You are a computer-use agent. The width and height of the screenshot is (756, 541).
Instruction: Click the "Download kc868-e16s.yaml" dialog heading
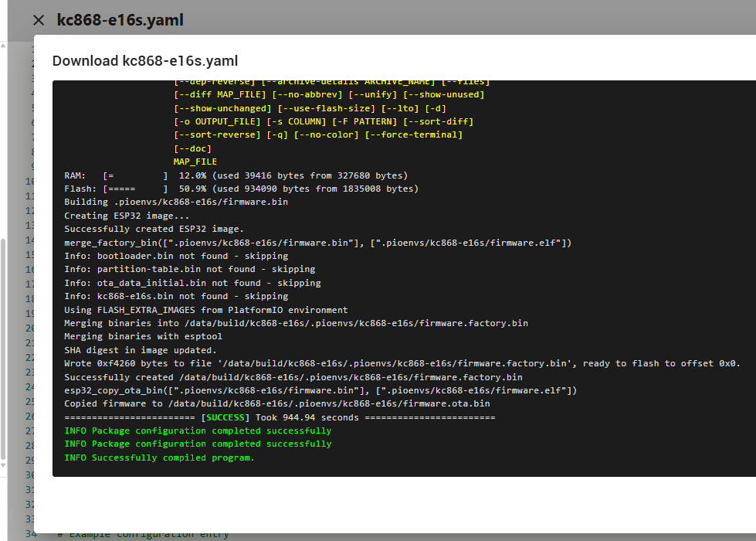tap(145, 61)
